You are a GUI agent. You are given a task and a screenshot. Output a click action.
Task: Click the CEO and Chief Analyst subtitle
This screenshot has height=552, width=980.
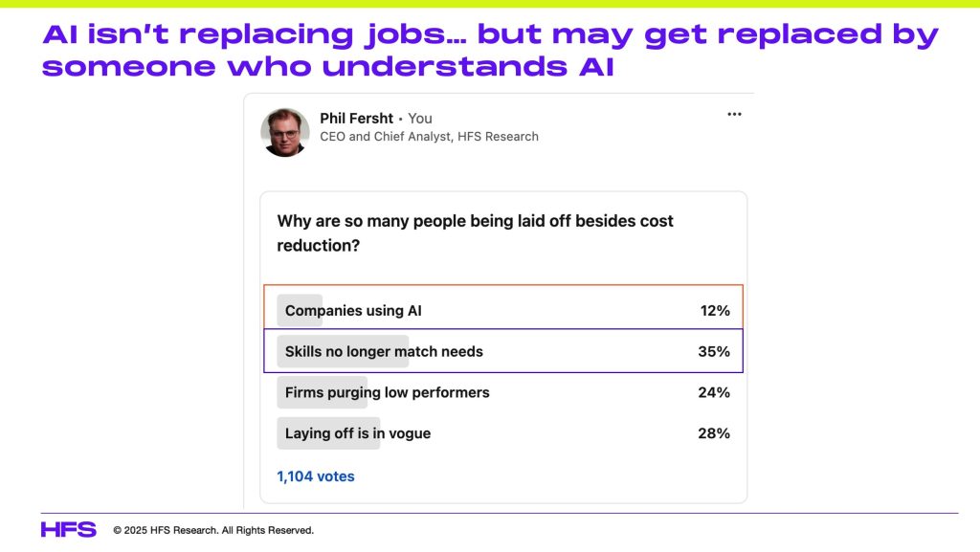[429, 136]
